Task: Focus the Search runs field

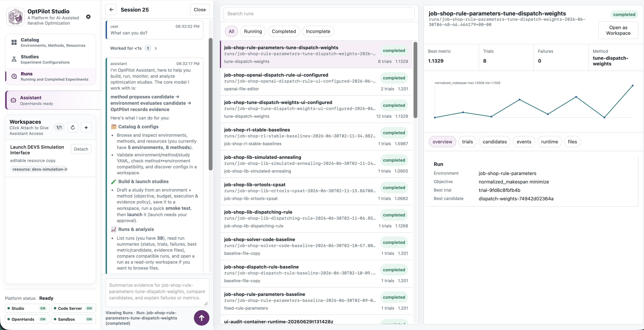Action: 319,14
